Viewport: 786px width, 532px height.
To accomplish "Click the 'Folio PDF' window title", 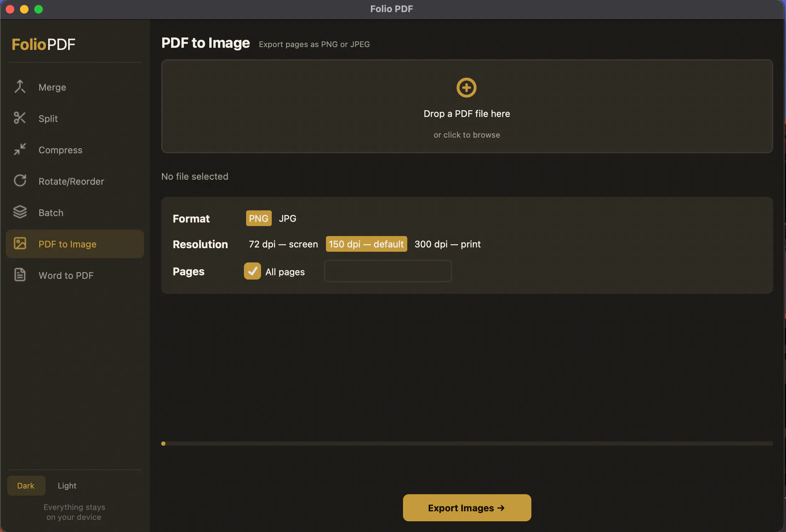I will point(392,9).
